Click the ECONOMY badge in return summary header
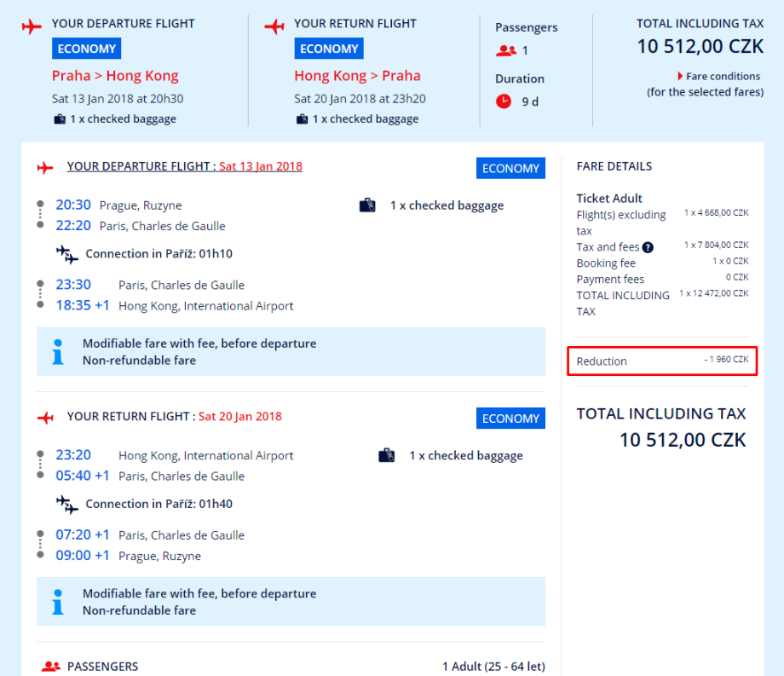This screenshot has width=784, height=676. (329, 49)
